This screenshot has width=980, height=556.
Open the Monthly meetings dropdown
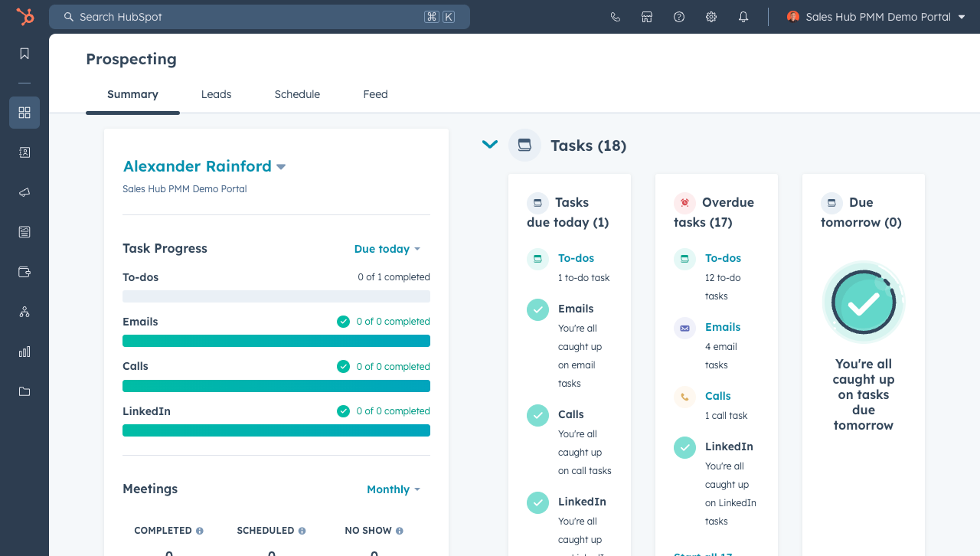point(393,489)
